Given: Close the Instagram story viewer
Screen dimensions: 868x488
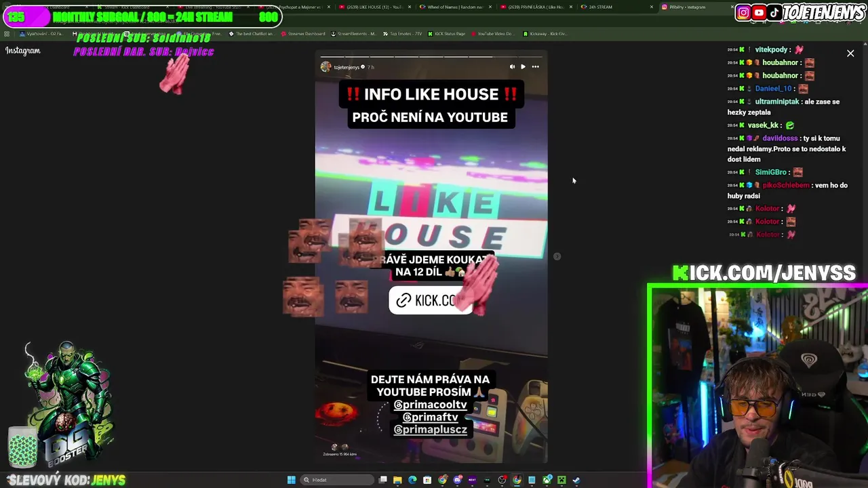Looking at the screenshot, I should click(850, 53).
